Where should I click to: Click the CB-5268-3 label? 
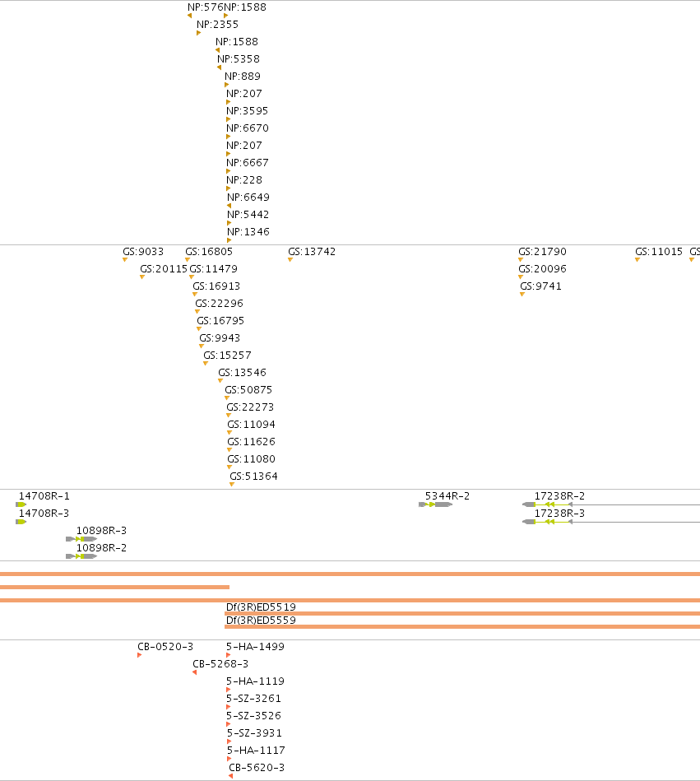pyautogui.click(x=220, y=664)
